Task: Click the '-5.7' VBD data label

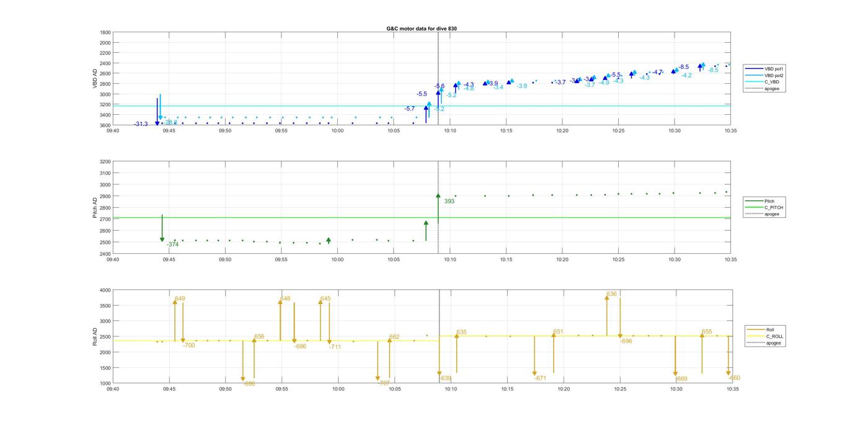Action: [410, 109]
